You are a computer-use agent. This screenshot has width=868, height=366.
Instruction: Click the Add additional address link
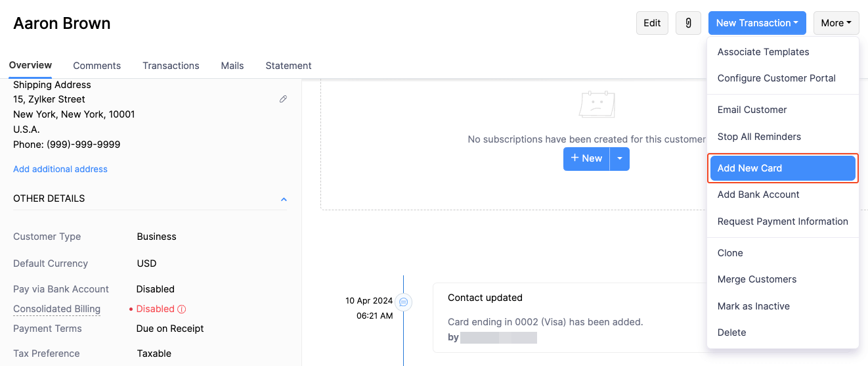60,169
